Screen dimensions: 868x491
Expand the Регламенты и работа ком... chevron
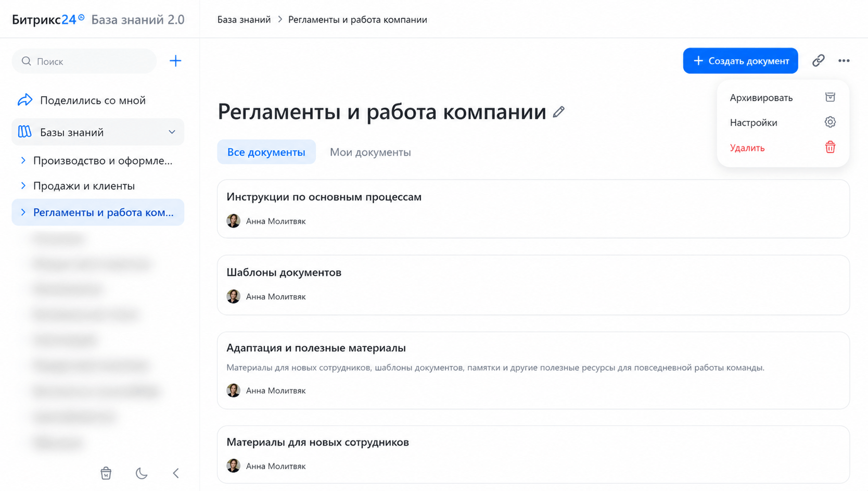tap(23, 212)
